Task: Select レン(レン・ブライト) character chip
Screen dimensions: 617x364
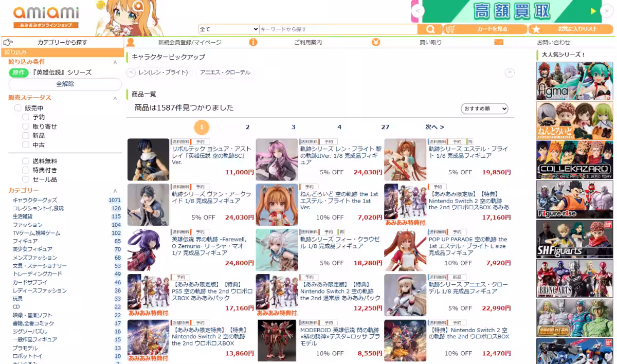Action: (x=163, y=72)
